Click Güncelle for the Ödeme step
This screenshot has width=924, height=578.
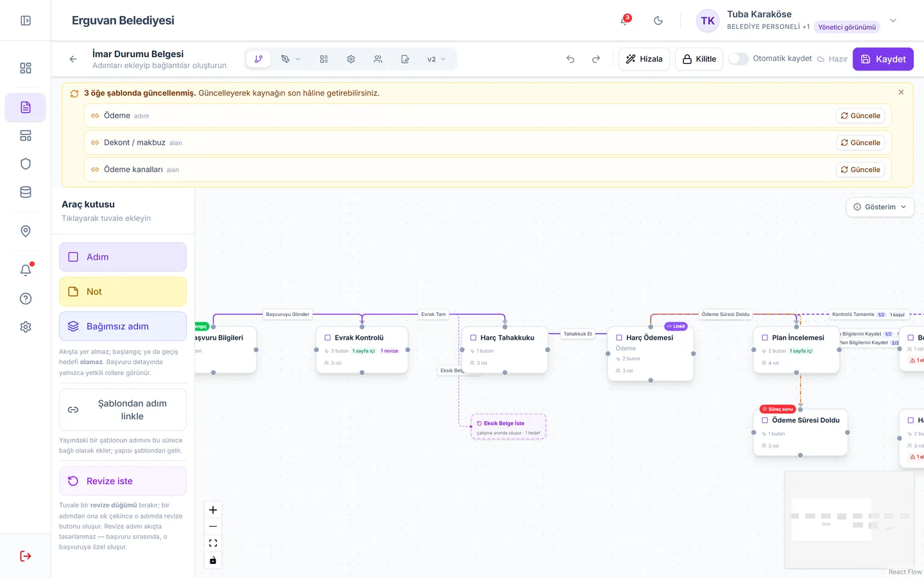860,116
